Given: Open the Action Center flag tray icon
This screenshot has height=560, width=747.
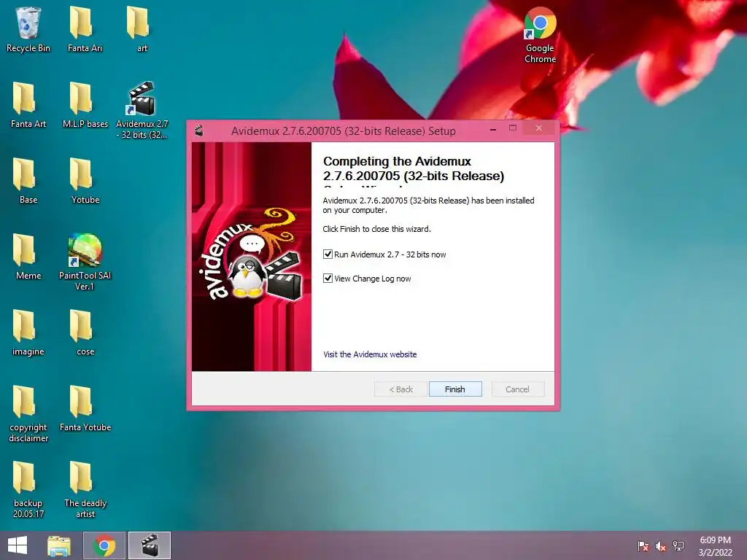Looking at the screenshot, I should pyautogui.click(x=643, y=545).
